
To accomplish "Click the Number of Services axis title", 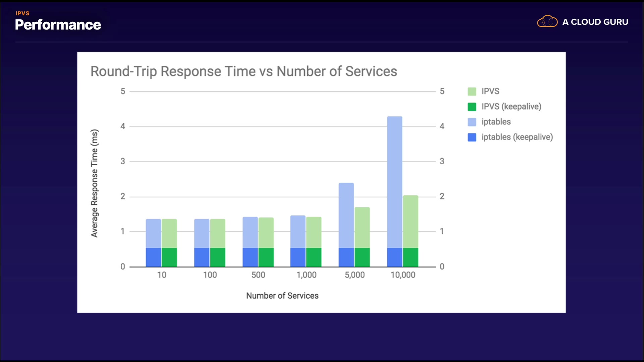I will [x=282, y=296].
